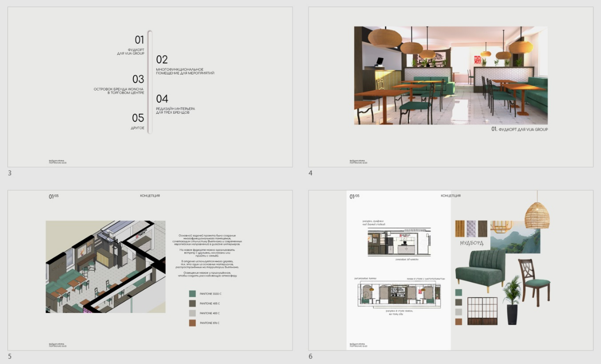Click the "Концепция" heading on slide 5
This screenshot has height=364, width=601.
[150, 196]
